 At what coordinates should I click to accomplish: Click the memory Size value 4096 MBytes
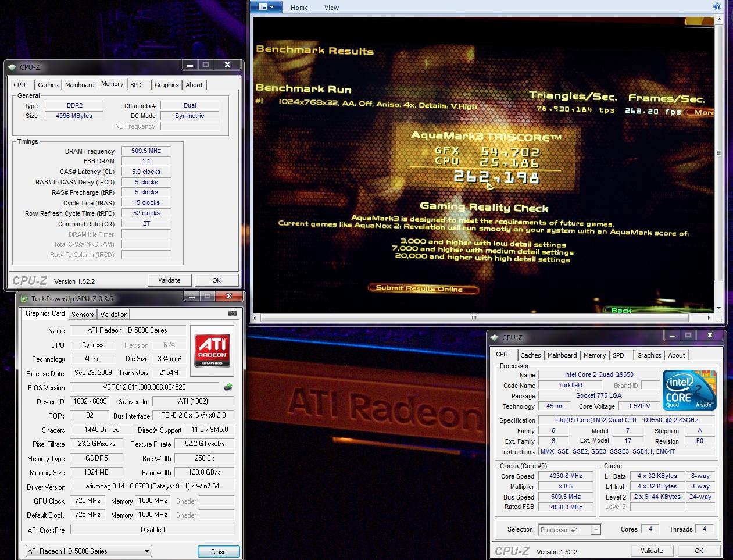(74, 116)
